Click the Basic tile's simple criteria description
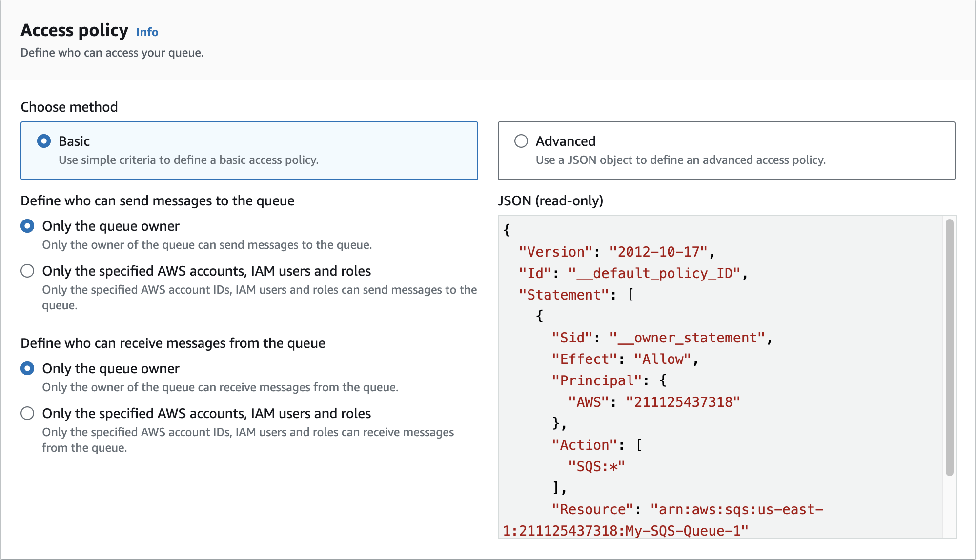The width and height of the screenshot is (976, 560). pyautogui.click(x=188, y=160)
